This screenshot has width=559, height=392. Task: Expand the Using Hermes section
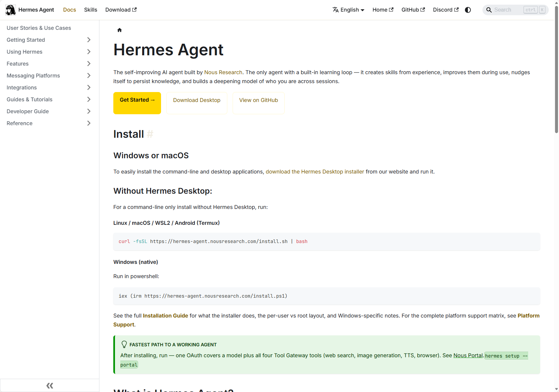(x=89, y=52)
